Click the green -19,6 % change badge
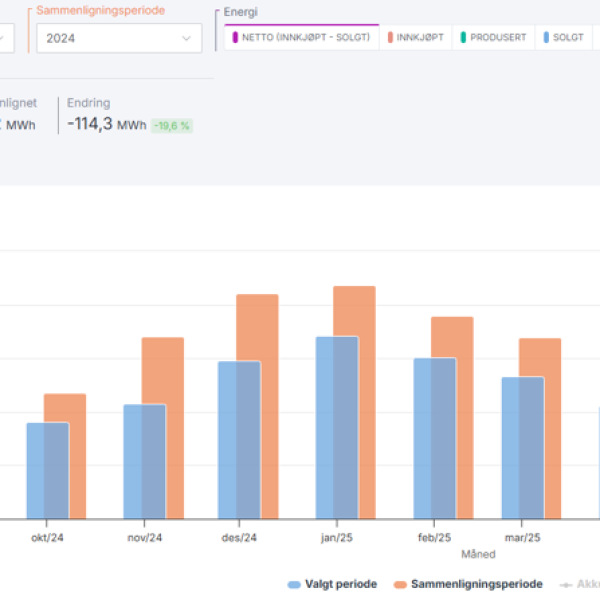Image resolution: width=600 pixels, height=600 pixels. click(x=171, y=126)
